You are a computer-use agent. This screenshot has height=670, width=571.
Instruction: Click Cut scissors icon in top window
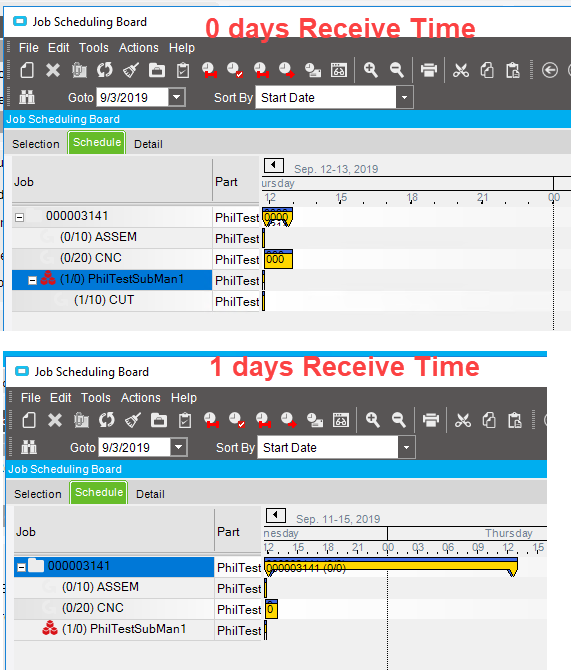461,70
